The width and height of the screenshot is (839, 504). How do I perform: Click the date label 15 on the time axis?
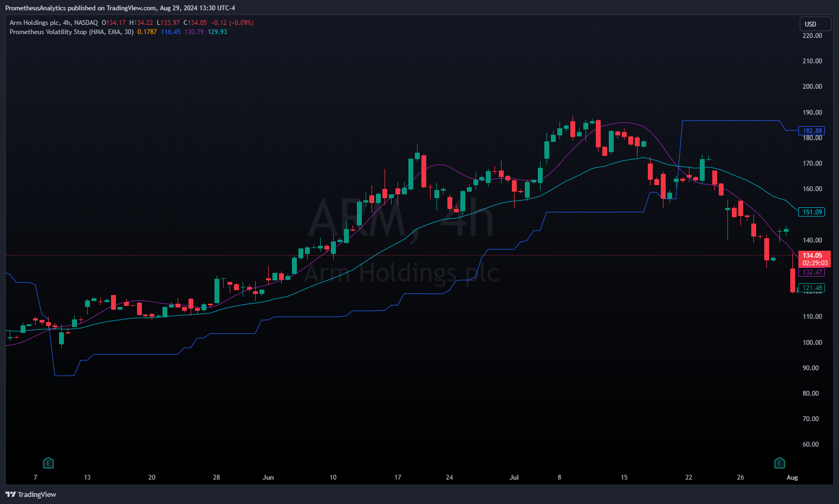point(624,477)
